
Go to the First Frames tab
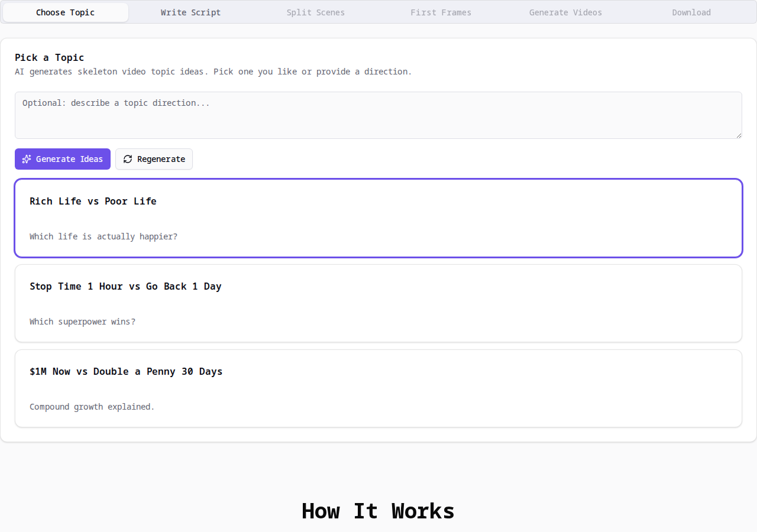pyautogui.click(x=441, y=12)
